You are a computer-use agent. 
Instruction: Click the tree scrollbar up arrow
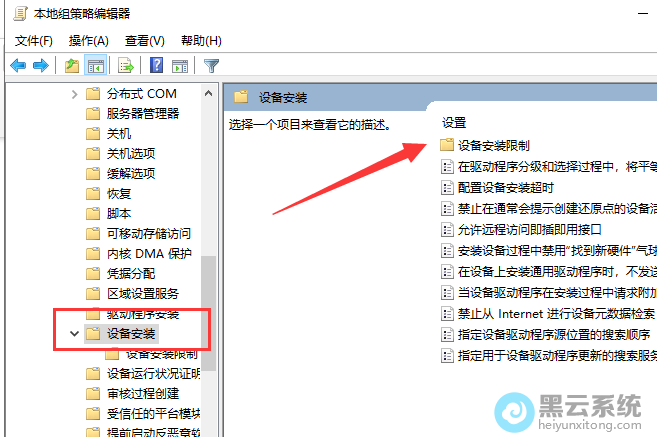208,93
